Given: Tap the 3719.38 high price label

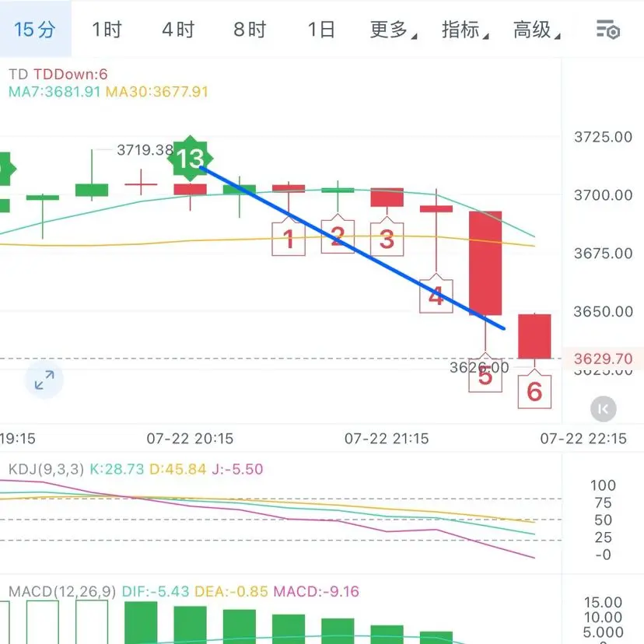Looking at the screenshot, I should [x=145, y=150].
